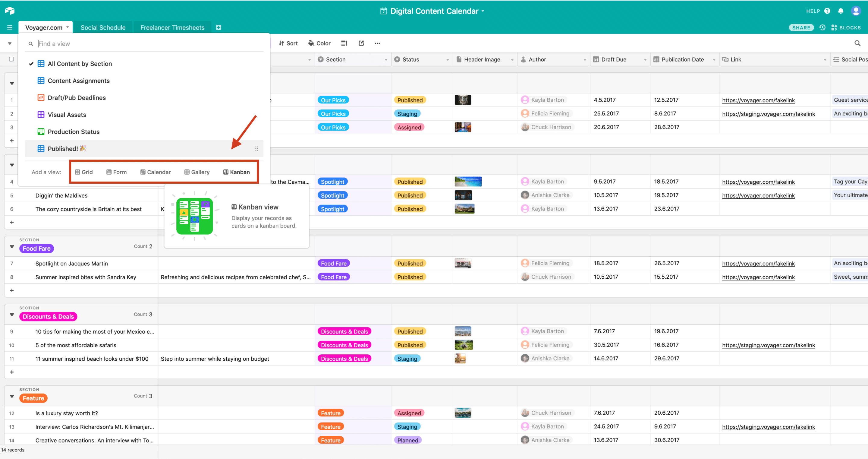Screen dimensions: 868x459
Task: Open the search magnifier at right
Action: pos(857,43)
